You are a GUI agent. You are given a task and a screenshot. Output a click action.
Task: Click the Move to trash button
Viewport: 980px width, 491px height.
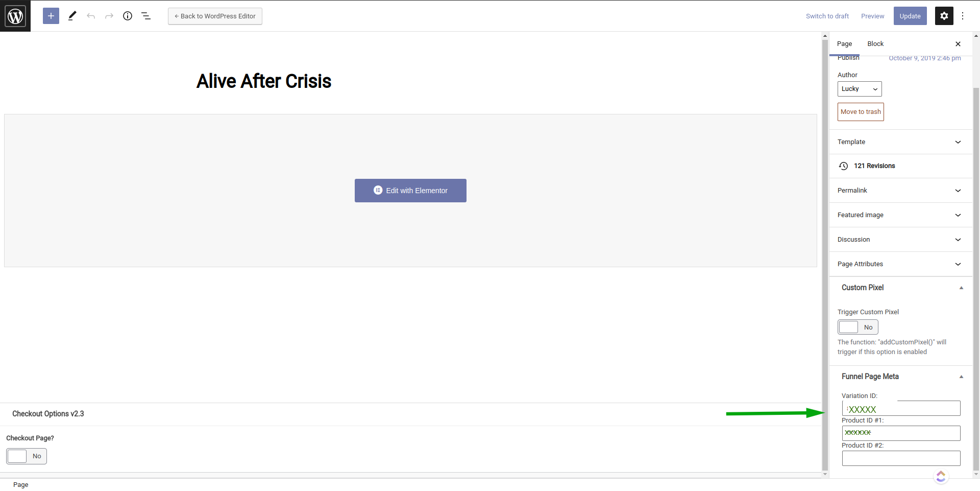861,112
